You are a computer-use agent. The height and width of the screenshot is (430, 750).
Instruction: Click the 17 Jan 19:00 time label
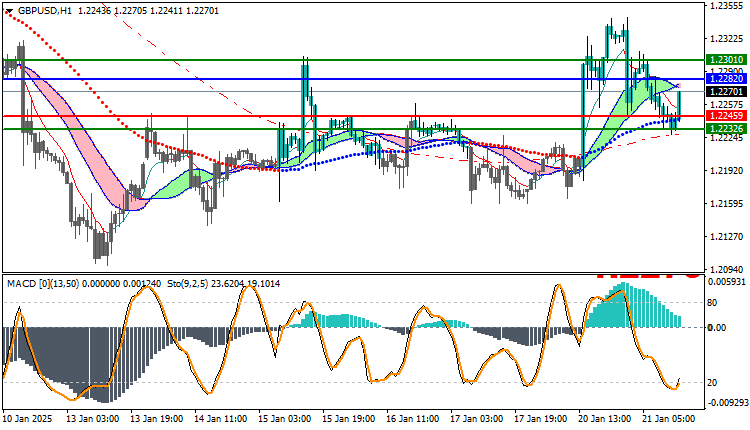pos(541,419)
